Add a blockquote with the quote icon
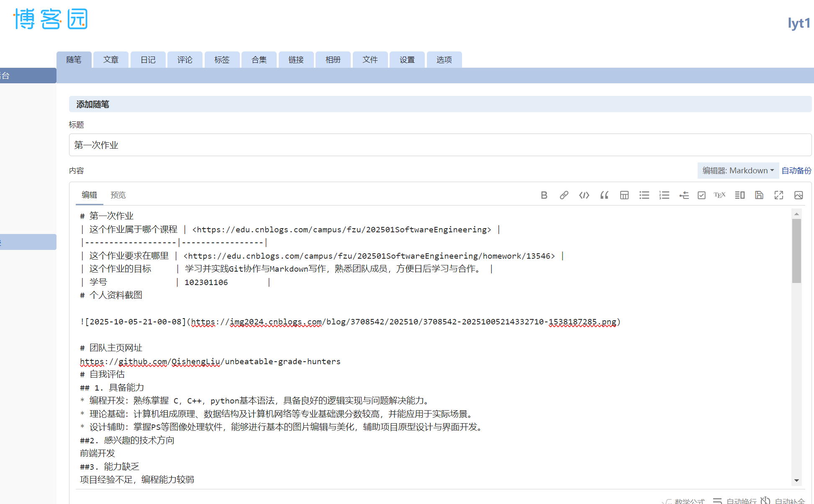814x504 pixels. click(x=604, y=195)
